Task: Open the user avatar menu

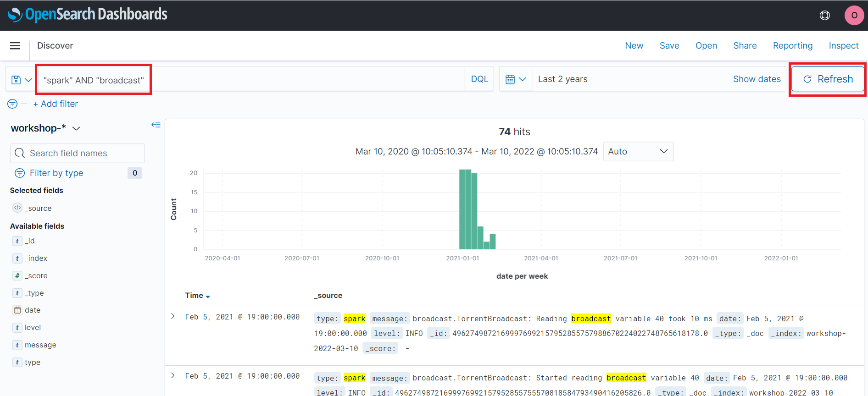Action: click(854, 15)
